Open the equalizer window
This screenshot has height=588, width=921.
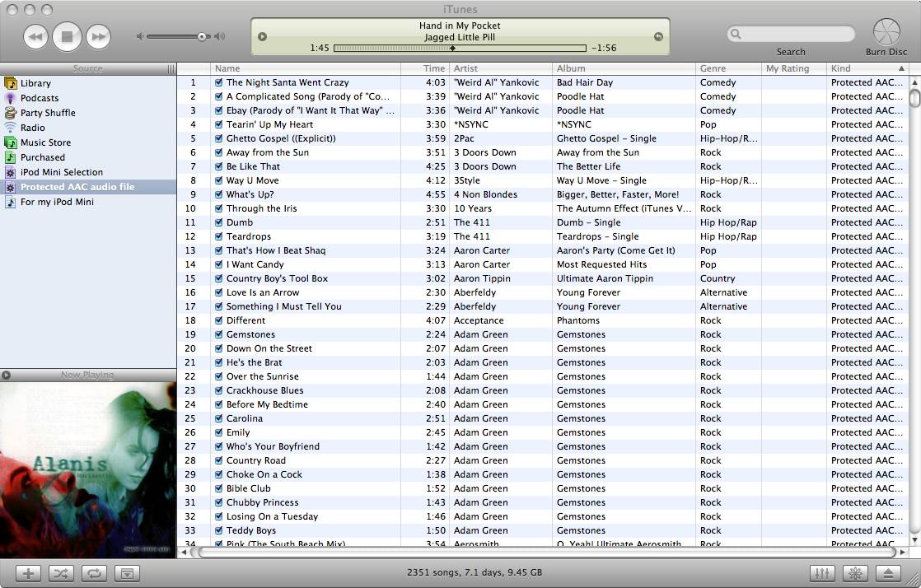click(822, 573)
